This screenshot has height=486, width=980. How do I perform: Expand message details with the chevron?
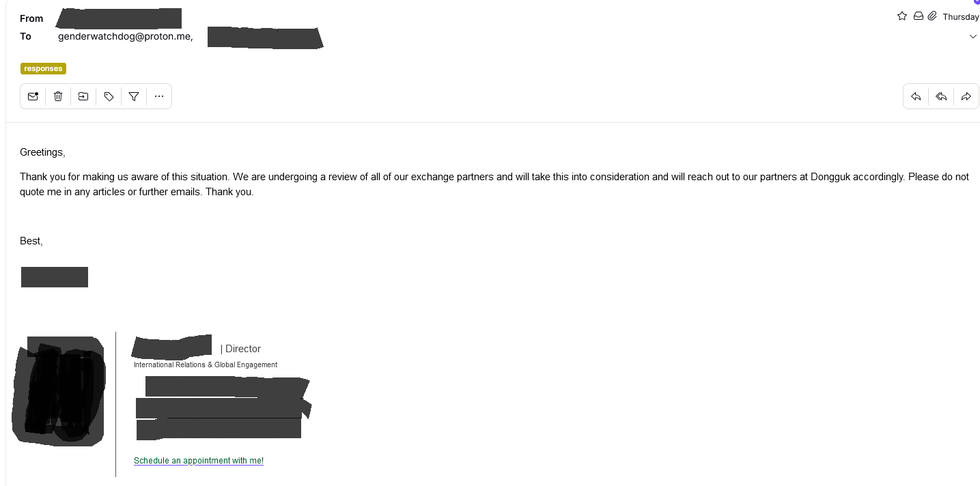click(x=973, y=37)
